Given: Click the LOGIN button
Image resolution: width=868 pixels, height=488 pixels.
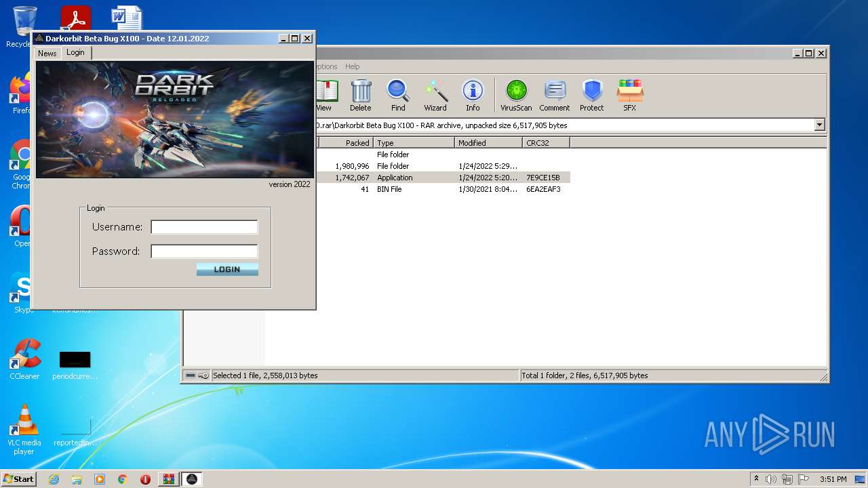Looking at the screenshot, I should click(227, 269).
